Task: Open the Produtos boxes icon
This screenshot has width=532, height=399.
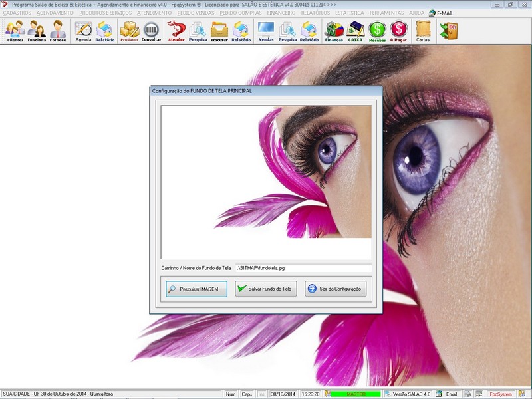Action: pos(130,31)
